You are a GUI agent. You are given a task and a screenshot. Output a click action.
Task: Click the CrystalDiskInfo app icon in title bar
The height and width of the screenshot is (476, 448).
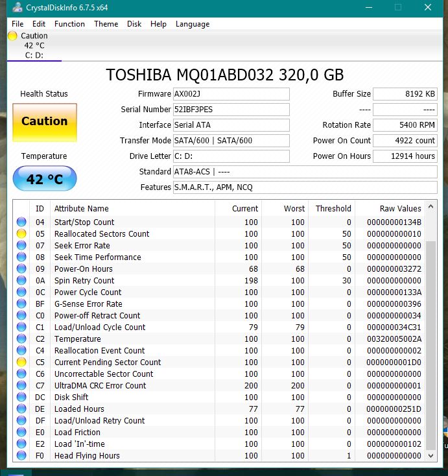[17, 7]
